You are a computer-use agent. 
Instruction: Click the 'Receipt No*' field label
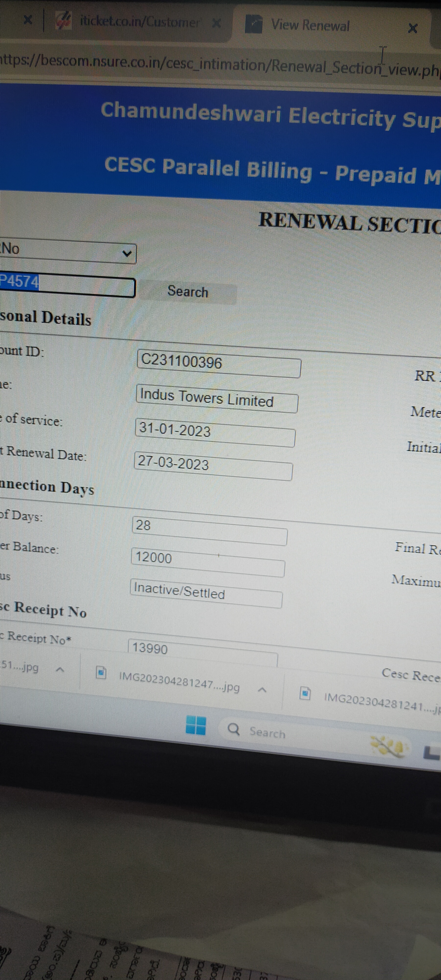[39, 637]
